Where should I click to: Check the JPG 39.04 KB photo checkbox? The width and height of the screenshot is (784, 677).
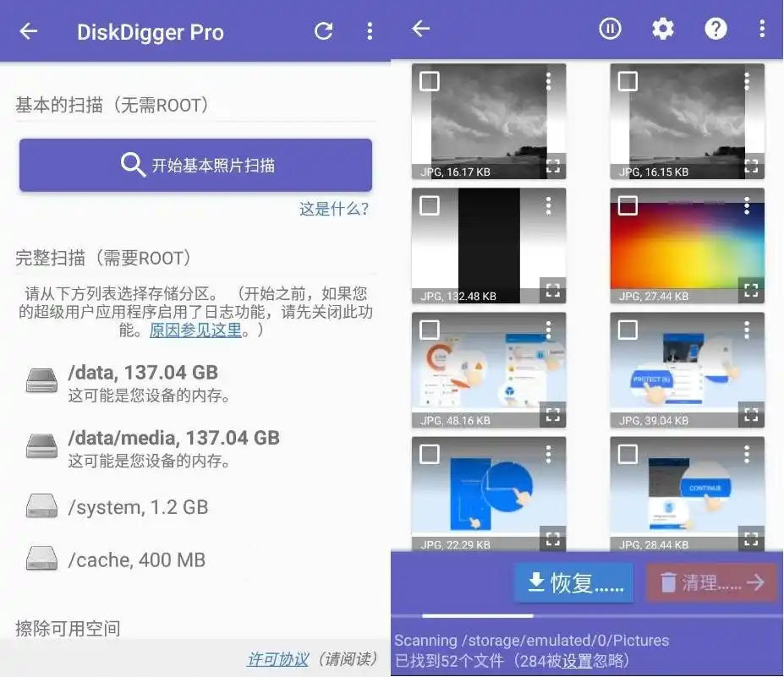point(628,330)
